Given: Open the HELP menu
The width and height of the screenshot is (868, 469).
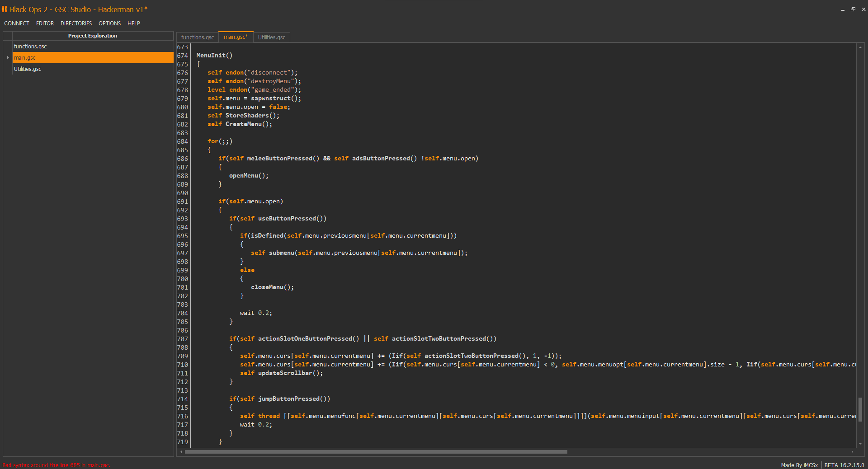Looking at the screenshot, I should [134, 23].
